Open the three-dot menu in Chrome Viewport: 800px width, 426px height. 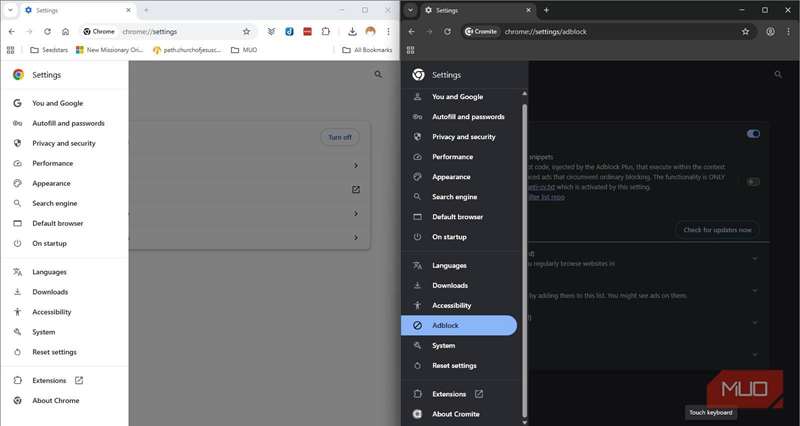coord(389,31)
